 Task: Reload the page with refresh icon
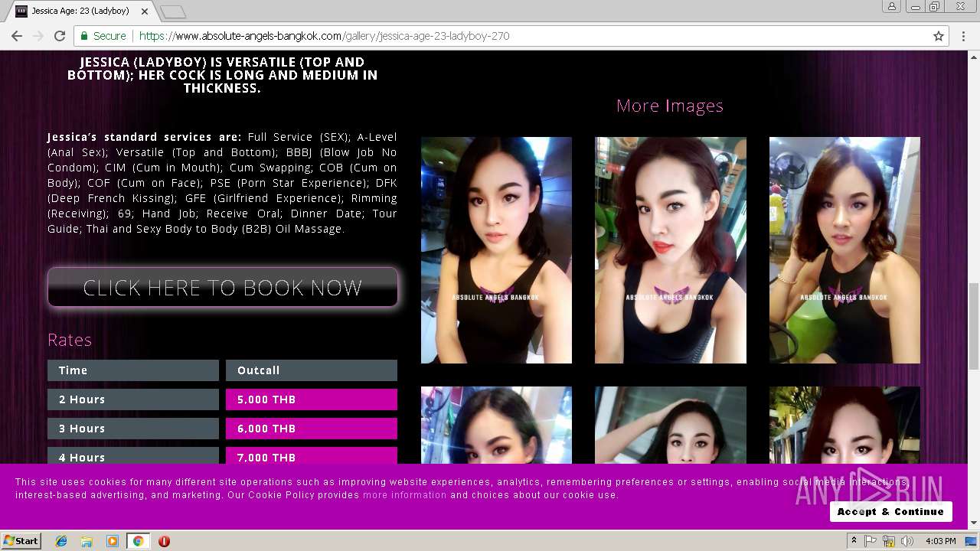coord(60,36)
